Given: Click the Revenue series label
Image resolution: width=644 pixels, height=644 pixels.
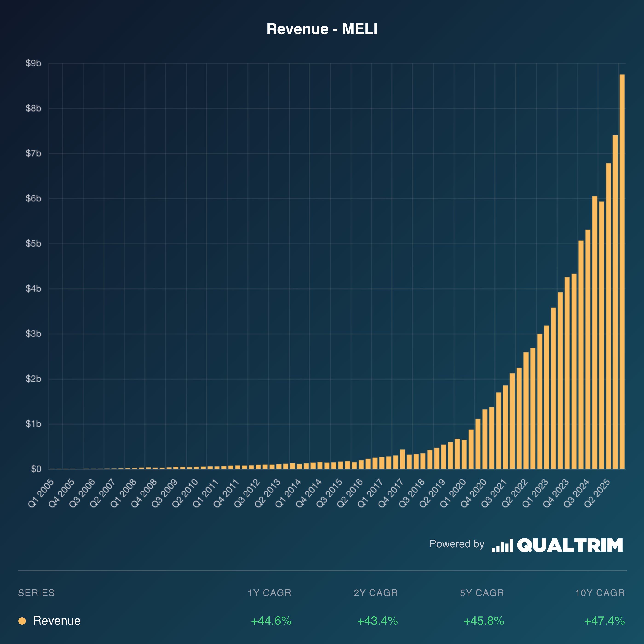Looking at the screenshot, I should point(57,621).
